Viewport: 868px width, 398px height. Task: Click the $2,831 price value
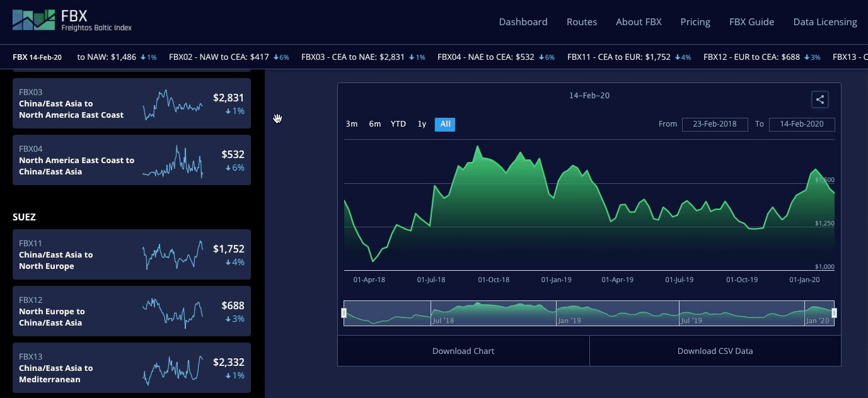click(228, 98)
